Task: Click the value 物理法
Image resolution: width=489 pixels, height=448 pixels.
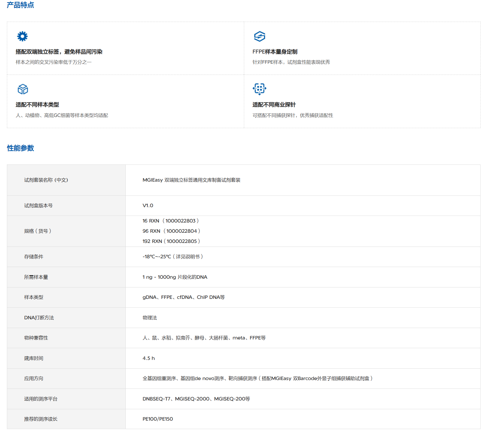Action: click(x=150, y=318)
